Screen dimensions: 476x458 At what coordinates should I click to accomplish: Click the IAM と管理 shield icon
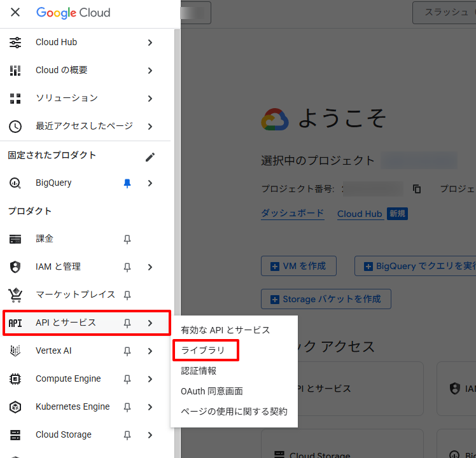[15, 267]
